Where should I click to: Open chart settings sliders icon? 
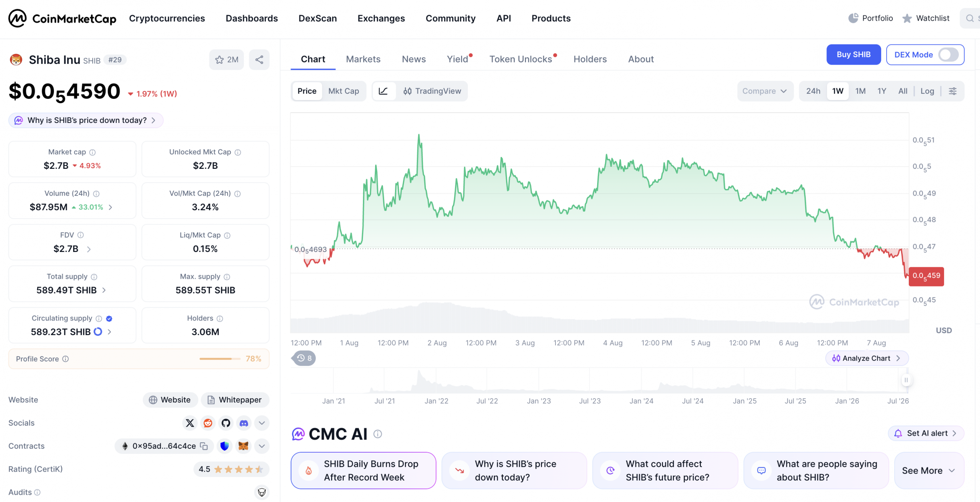click(953, 91)
